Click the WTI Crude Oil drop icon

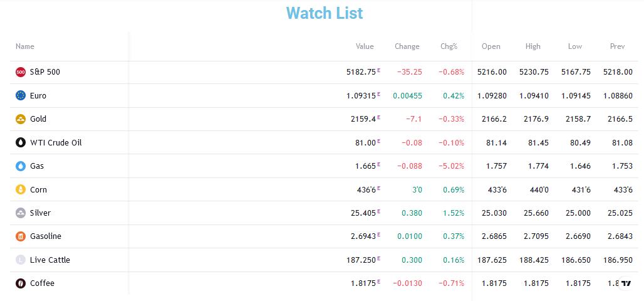coord(21,142)
